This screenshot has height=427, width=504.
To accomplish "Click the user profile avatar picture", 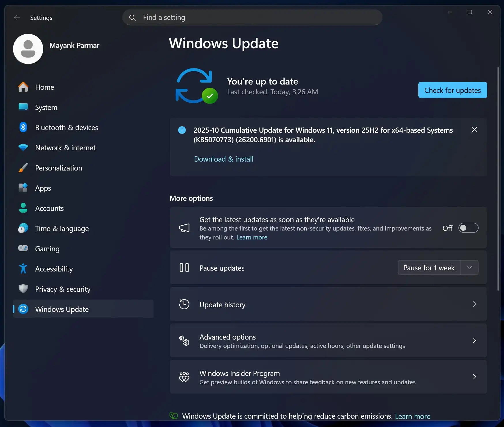I will (28, 49).
